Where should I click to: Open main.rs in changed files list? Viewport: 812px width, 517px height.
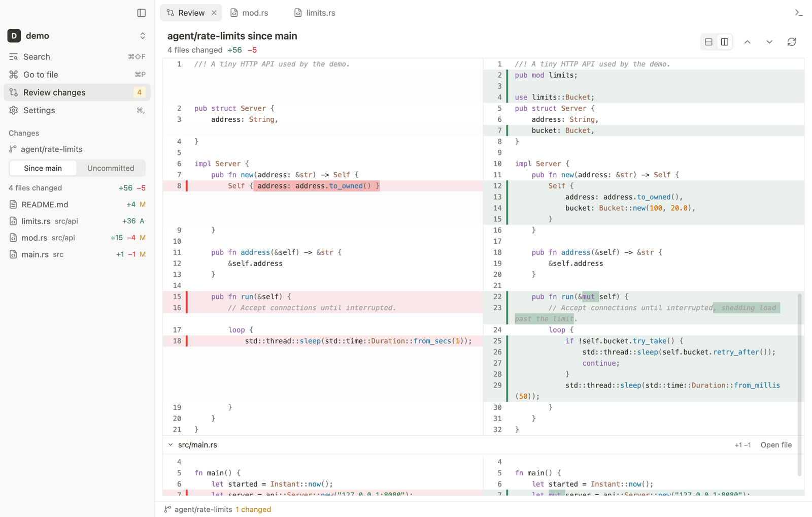point(77,254)
